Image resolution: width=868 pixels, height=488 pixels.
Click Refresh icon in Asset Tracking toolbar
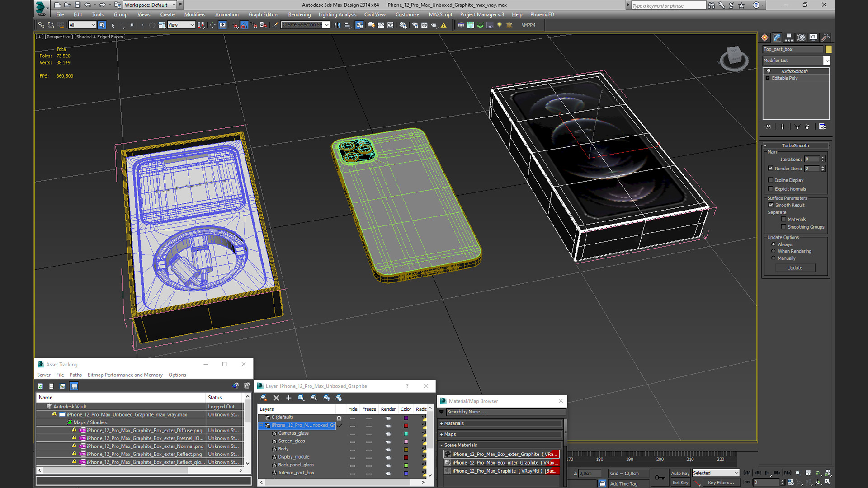[40, 386]
